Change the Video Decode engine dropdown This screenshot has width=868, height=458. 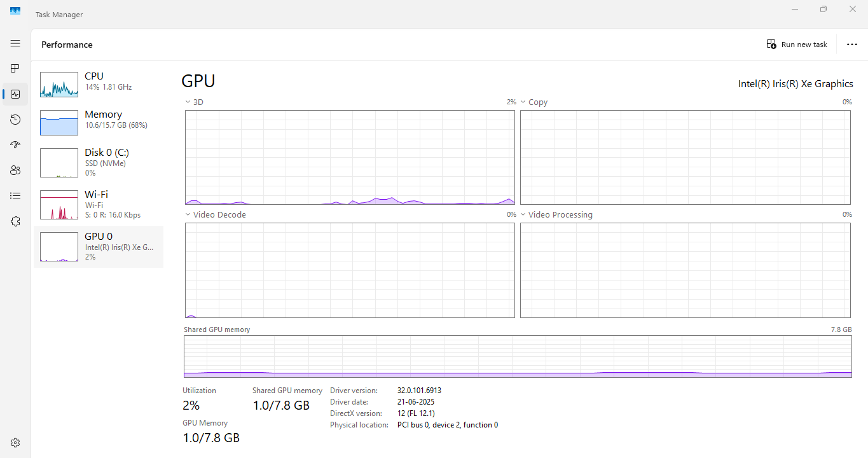[x=216, y=214]
